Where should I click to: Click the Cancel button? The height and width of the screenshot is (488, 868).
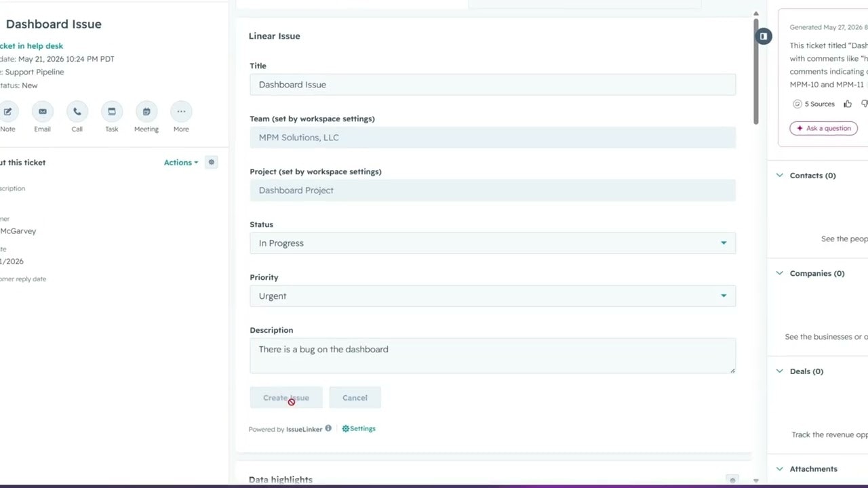[x=355, y=398]
